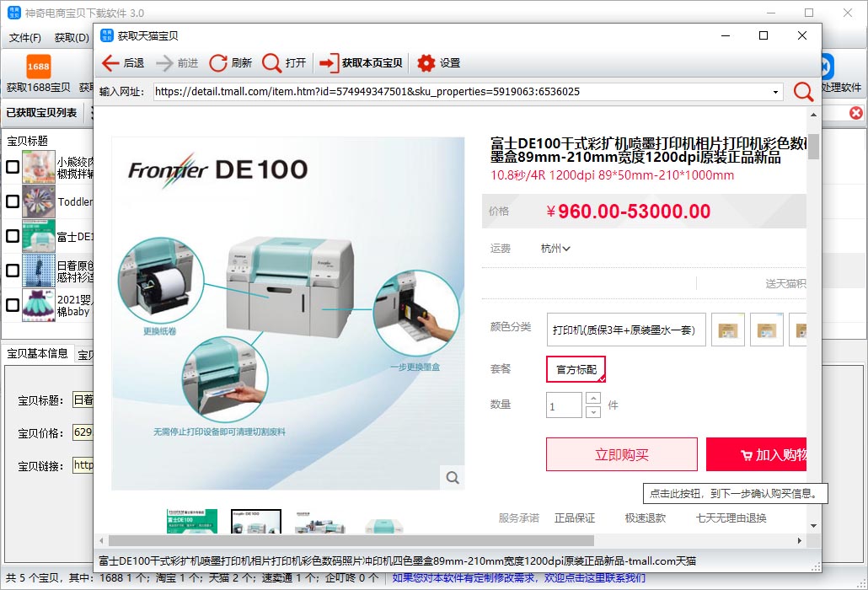Image resolution: width=868 pixels, height=590 pixels.
Task: Decrease quantity with the down stepper
Action: coord(593,412)
